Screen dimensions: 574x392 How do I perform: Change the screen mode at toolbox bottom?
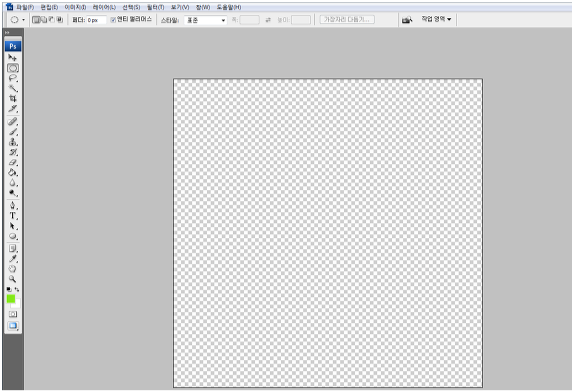coord(13,326)
